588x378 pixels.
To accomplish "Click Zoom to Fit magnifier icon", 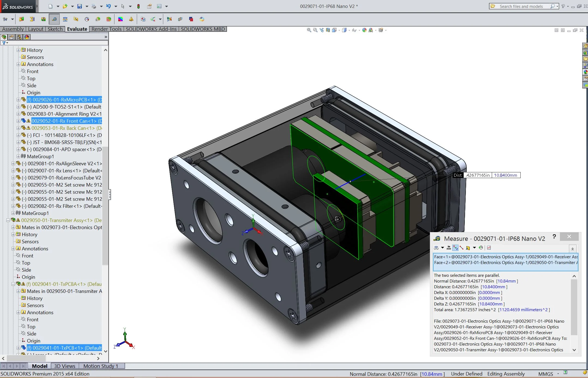I will 309,30.
